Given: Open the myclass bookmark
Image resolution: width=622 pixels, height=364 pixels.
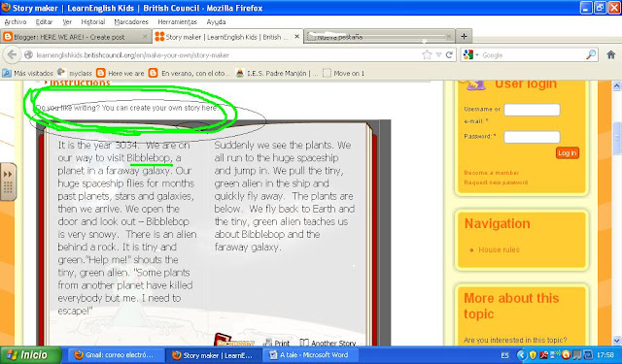Looking at the screenshot, I should pos(75,73).
